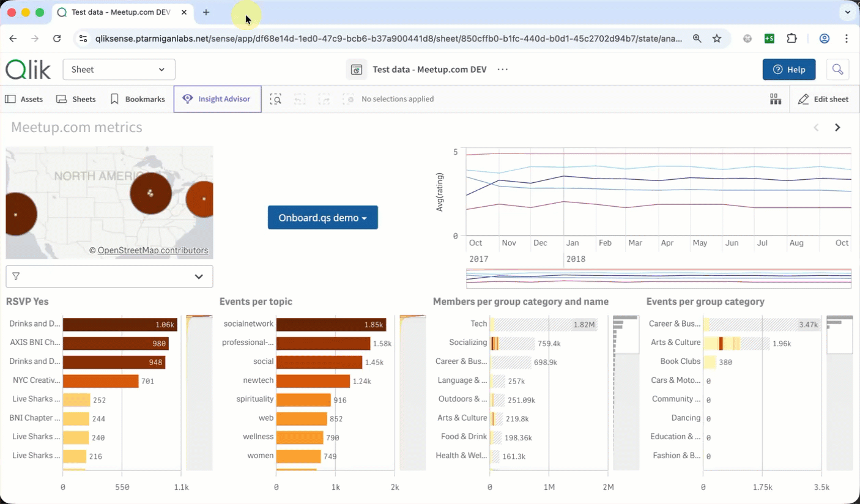The image size is (860, 504).
Task: Click the clear all selections icon
Action: 348,99
